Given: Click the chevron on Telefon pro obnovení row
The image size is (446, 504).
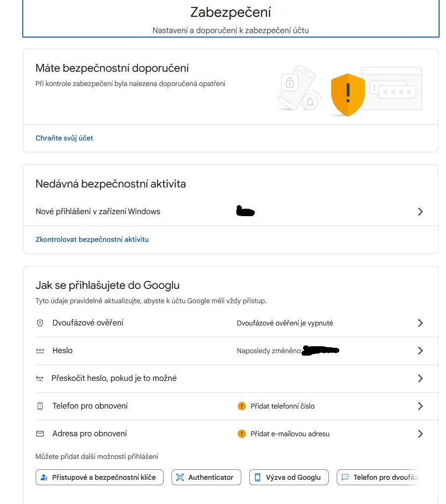Looking at the screenshot, I should 420,406.
